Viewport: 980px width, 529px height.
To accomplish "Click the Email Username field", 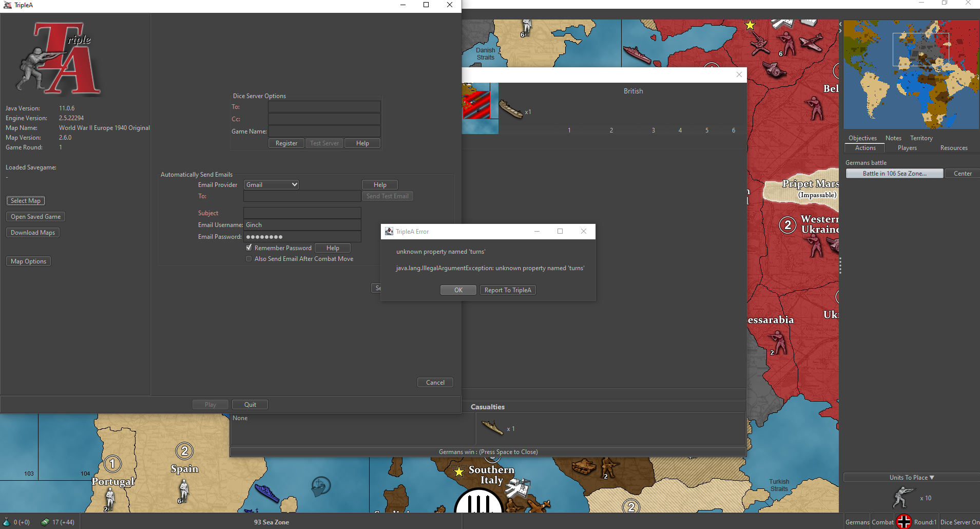I will 302,225.
